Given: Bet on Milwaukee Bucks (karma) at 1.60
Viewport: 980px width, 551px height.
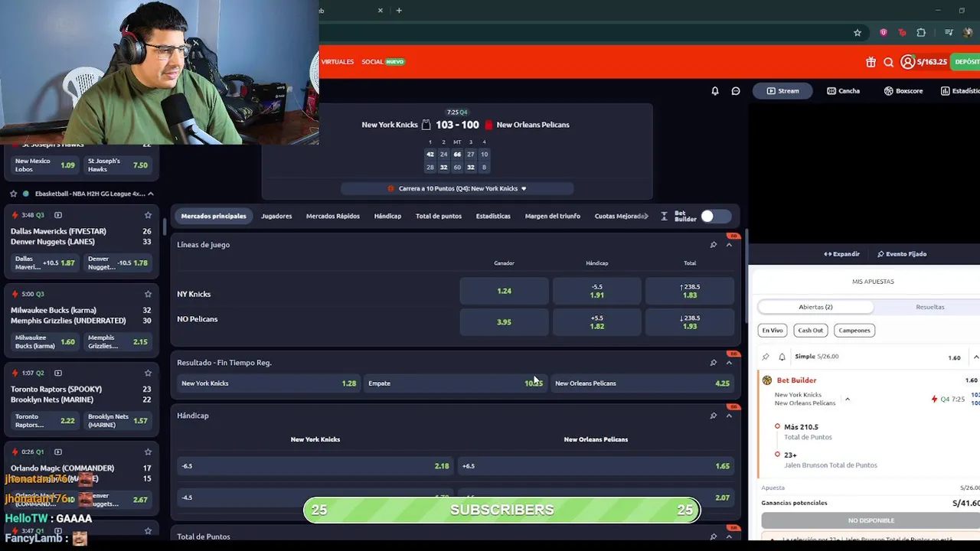Looking at the screenshot, I should 45,342.
